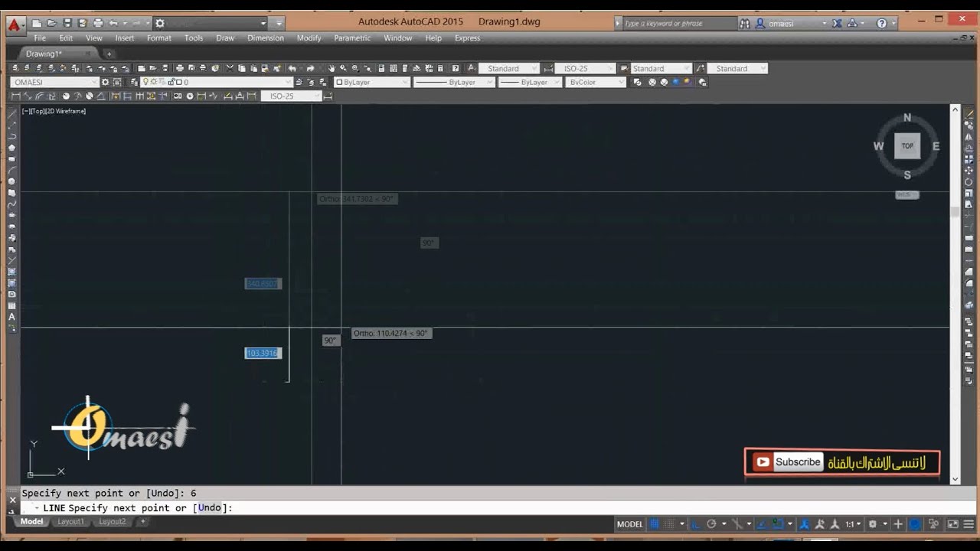Open the AutoCAD application menu logo button

tap(13, 24)
